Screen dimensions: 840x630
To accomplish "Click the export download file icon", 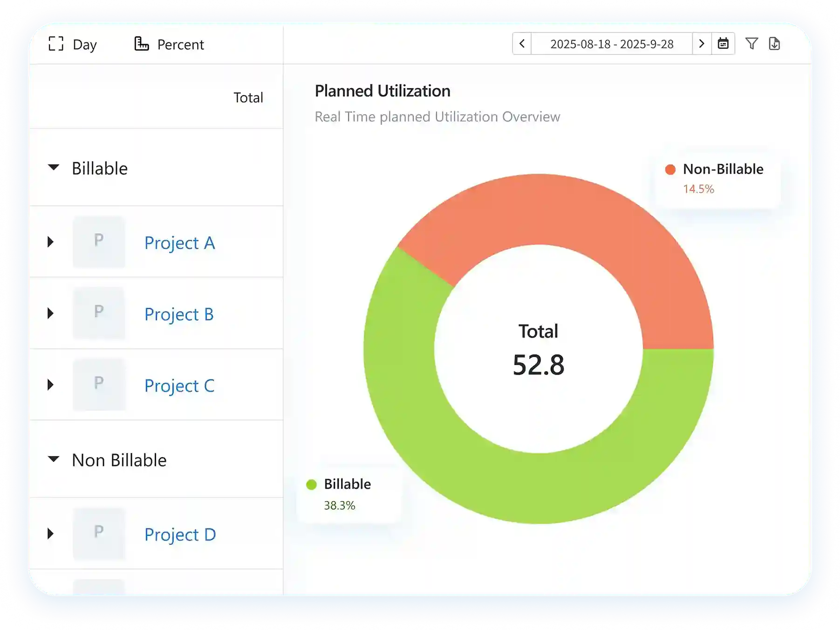I will coord(774,44).
